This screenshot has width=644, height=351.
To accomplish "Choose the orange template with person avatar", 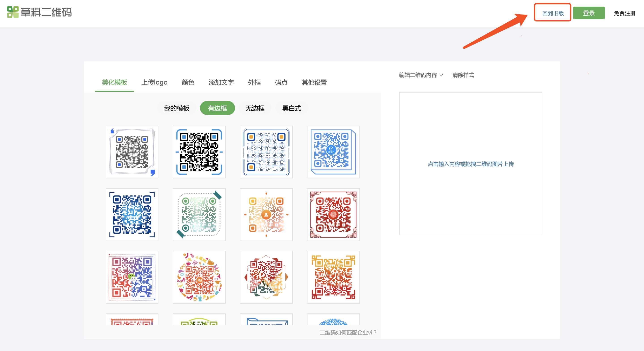I will pyautogui.click(x=266, y=215).
